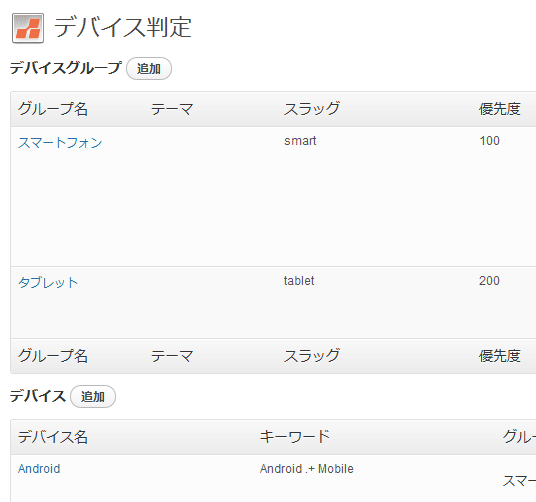Click the smart slug cell
The height and width of the screenshot is (502, 536).
[x=300, y=141]
